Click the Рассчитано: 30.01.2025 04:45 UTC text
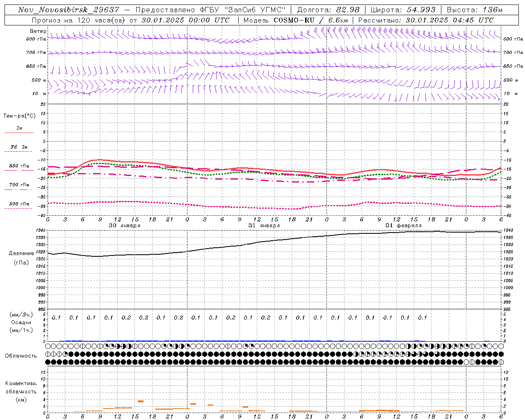 pyautogui.click(x=426, y=20)
